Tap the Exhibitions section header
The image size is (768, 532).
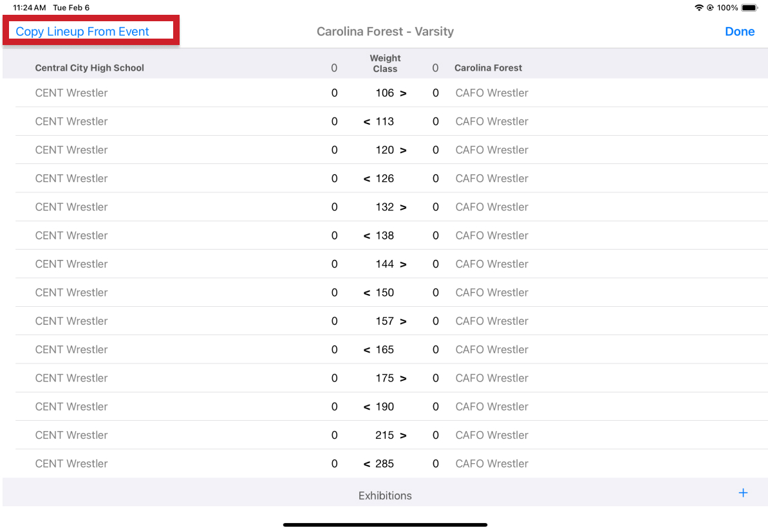pos(385,495)
